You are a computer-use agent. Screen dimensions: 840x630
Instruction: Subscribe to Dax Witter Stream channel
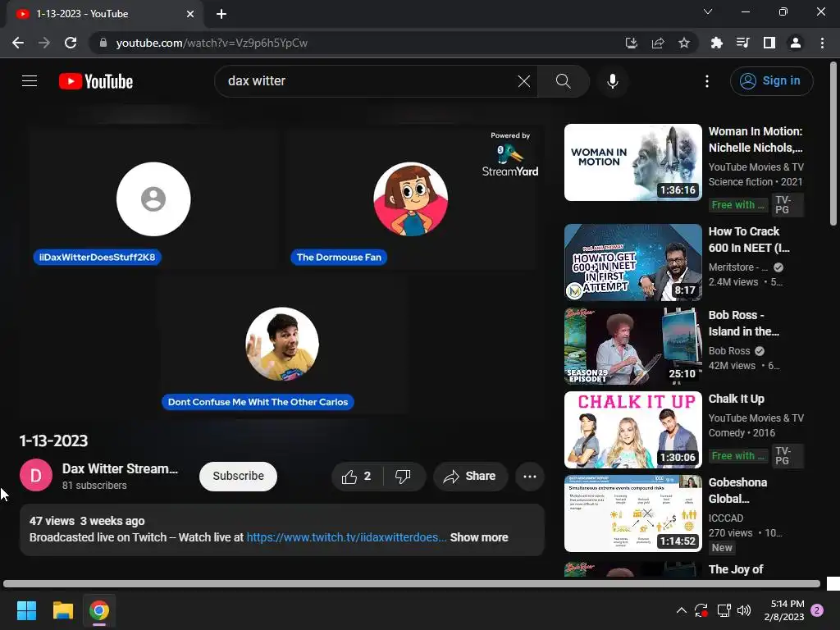(x=239, y=477)
